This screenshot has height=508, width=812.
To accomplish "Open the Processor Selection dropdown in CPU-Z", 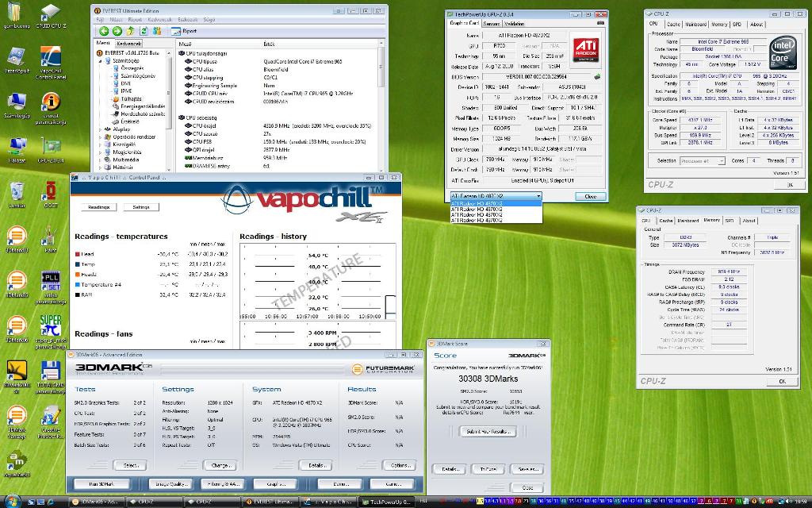I will point(703,161).
